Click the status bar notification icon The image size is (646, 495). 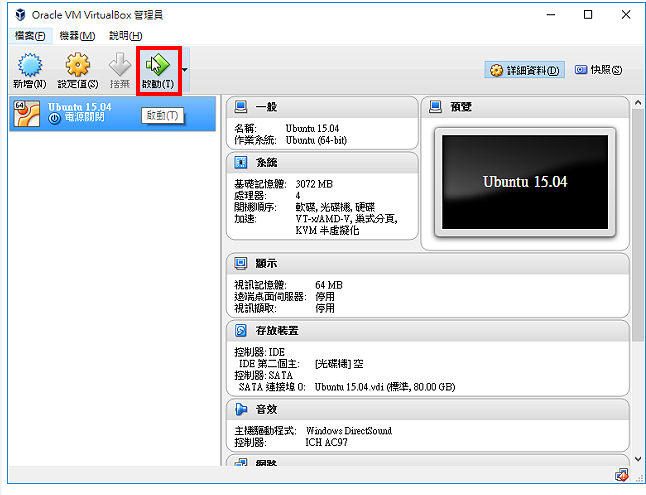tap(622, 476)
